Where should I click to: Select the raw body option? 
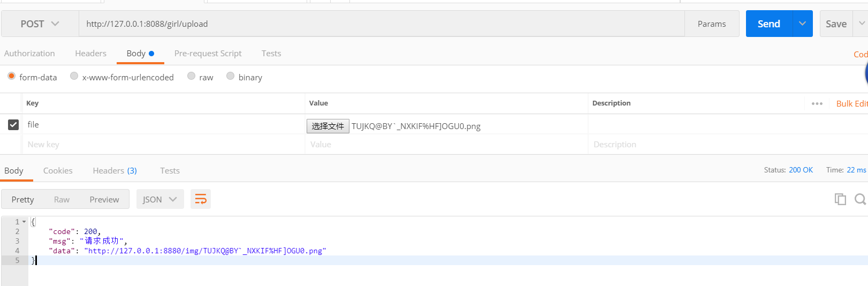point(191,76)
